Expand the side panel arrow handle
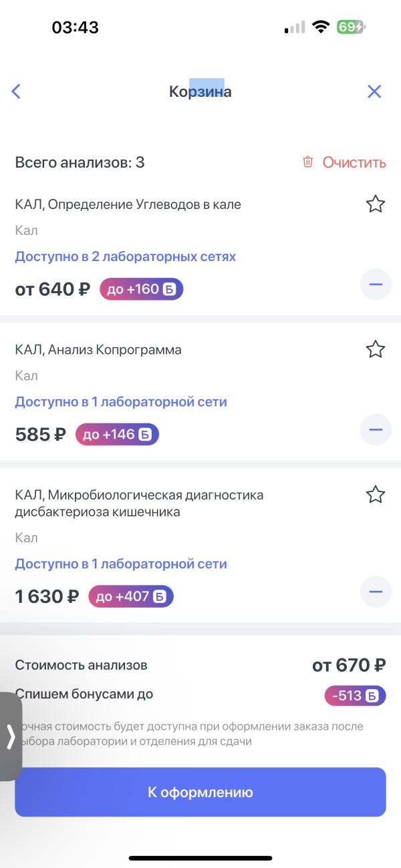The height and width of the screenshot is (868, 401). click(x=11, y=736)
